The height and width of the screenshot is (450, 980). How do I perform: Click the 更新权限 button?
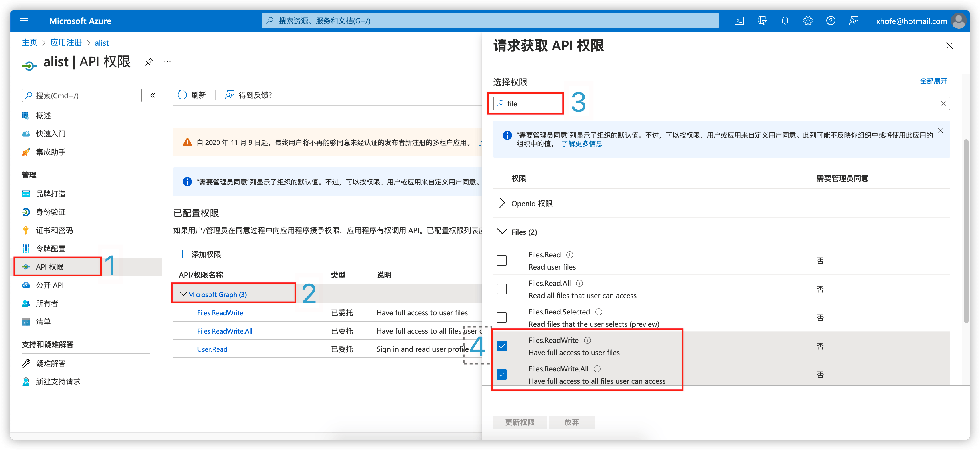[x=520, y=422]
